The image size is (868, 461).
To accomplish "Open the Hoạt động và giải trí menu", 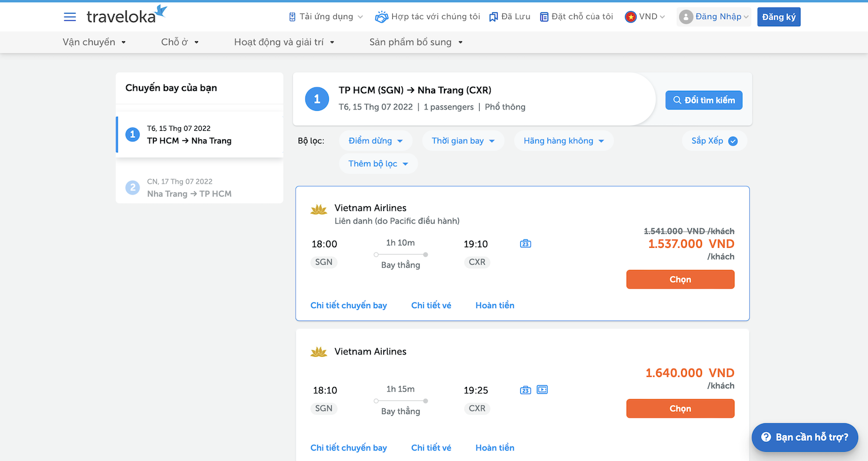I will pos(285,42).
